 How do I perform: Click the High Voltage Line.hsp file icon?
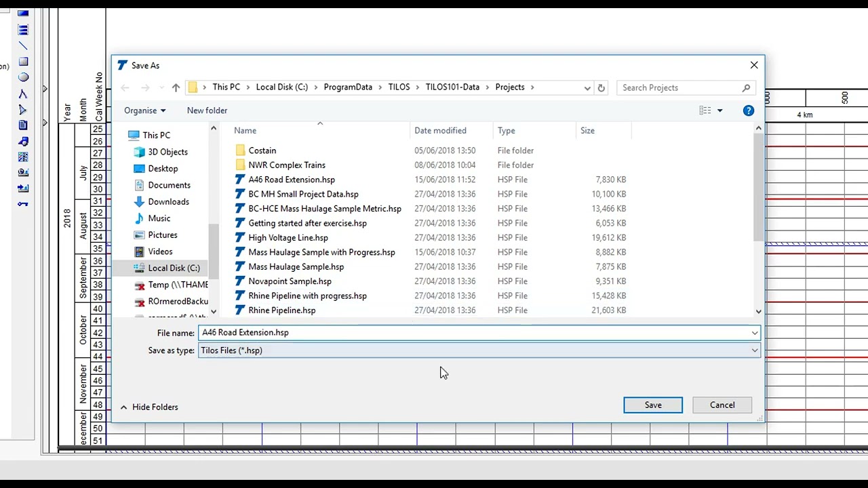[239, 238]
